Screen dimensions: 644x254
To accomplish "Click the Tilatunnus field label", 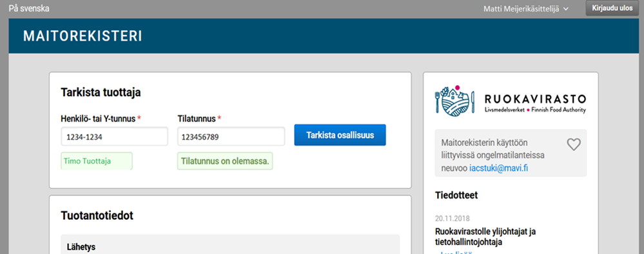I will 199,119.
